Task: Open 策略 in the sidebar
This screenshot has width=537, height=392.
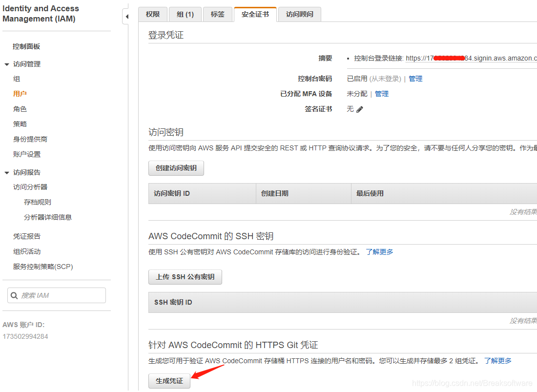Action: coord(20,124)
